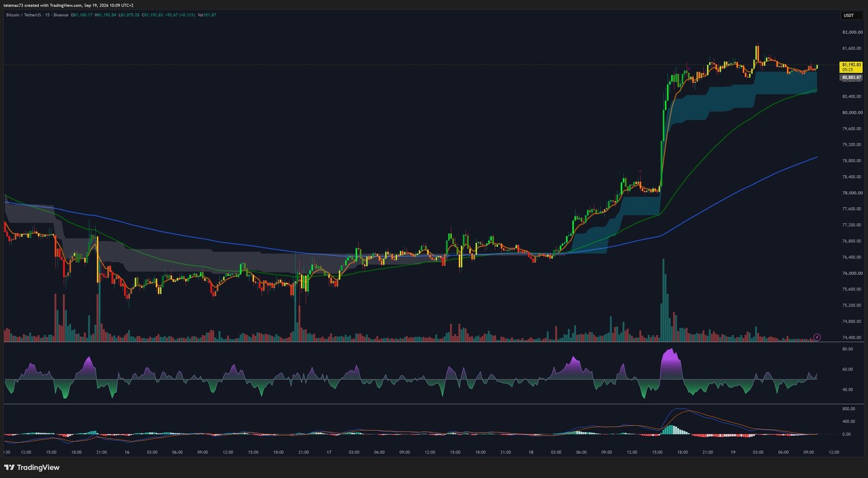Click the 80,400.00 price axis label

(x=852, y=97)
